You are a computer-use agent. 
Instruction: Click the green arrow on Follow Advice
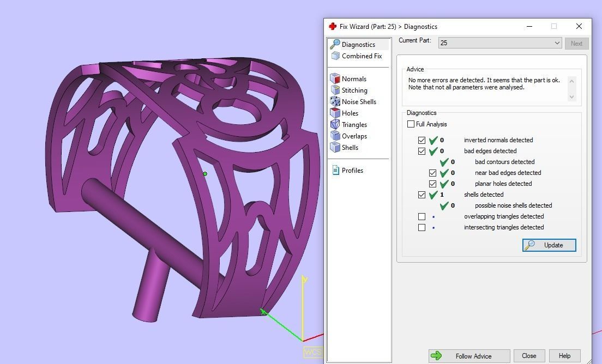(x=436, y=356)
